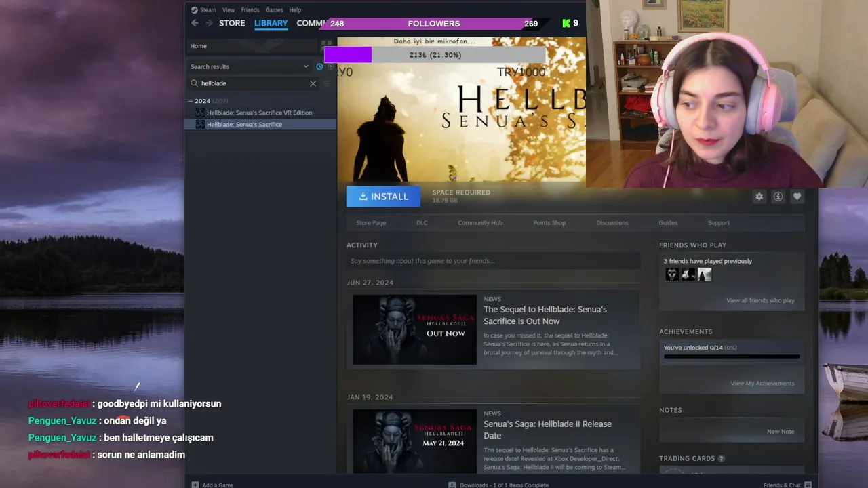Viewport: 868px width, 488px height.
Task: Open Downloads 1 of 1 Items Complete
Action: (504, 485)
